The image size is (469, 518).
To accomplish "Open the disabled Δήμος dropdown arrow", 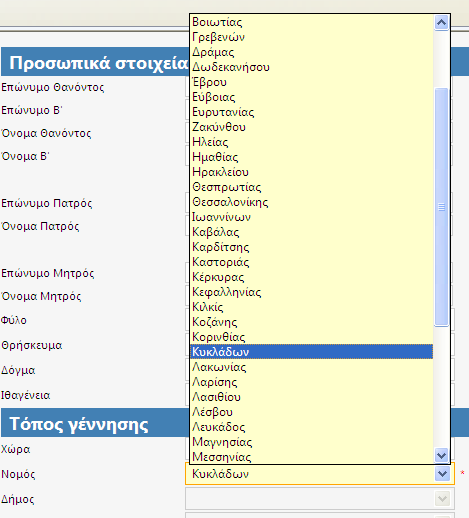I will [x=442, y=499].
